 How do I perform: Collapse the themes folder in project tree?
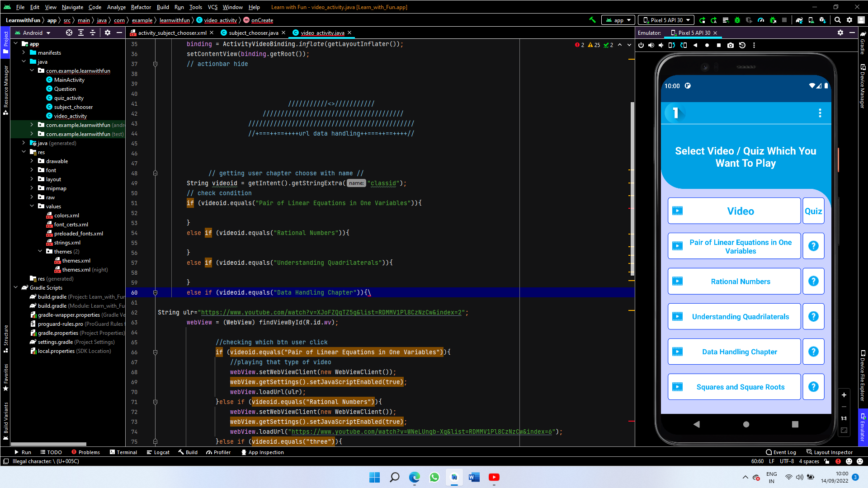[x=40, y=251]
